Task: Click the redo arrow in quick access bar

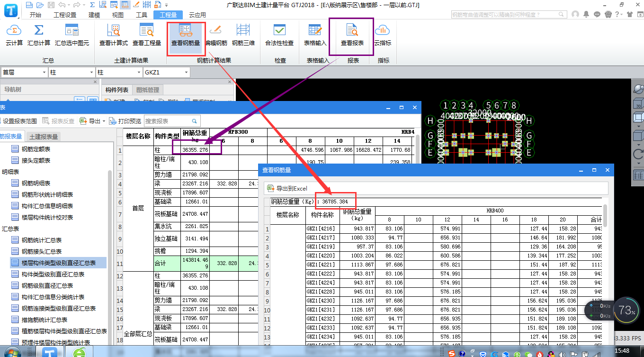Action: coord(76,5)
